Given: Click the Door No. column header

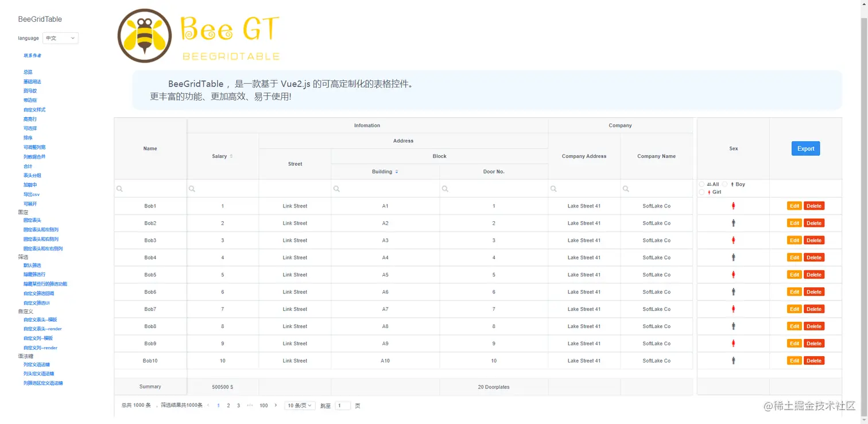Looking at the screenshot, I should [494, 172].
